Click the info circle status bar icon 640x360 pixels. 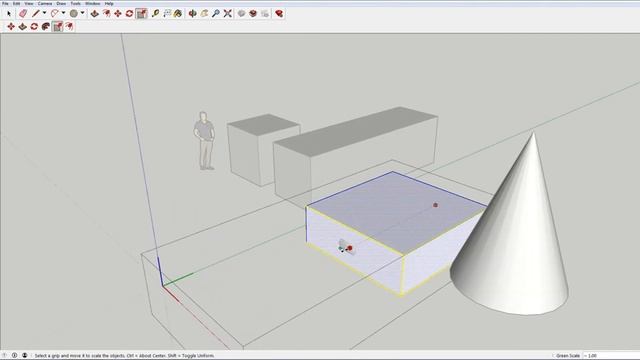coord(14,356)
